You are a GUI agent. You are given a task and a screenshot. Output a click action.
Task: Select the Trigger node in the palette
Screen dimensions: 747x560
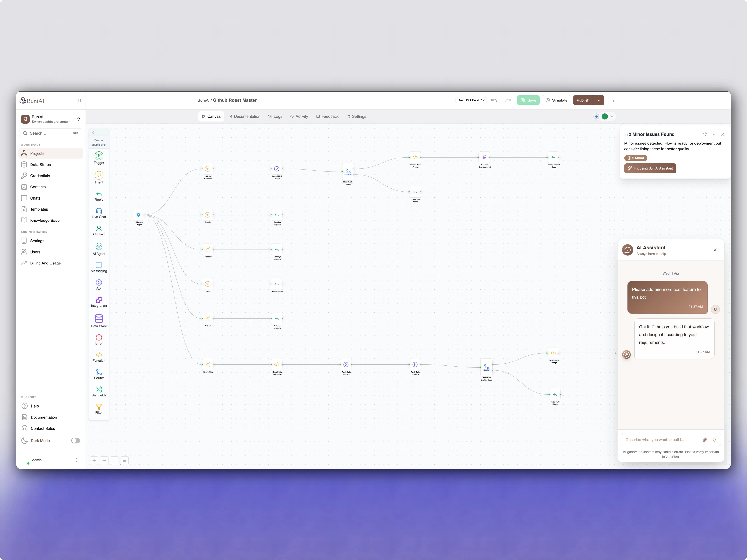[x=99, y=156]
